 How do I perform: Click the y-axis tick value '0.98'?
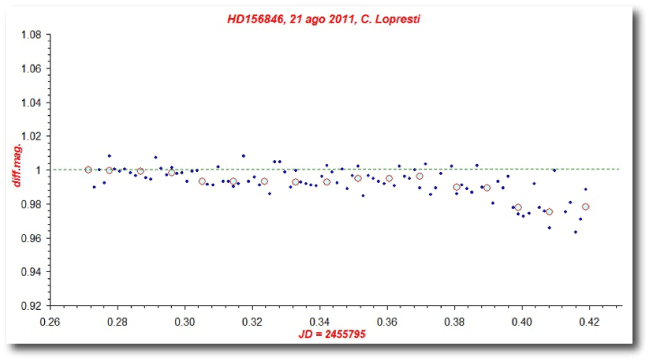[32, 204]
